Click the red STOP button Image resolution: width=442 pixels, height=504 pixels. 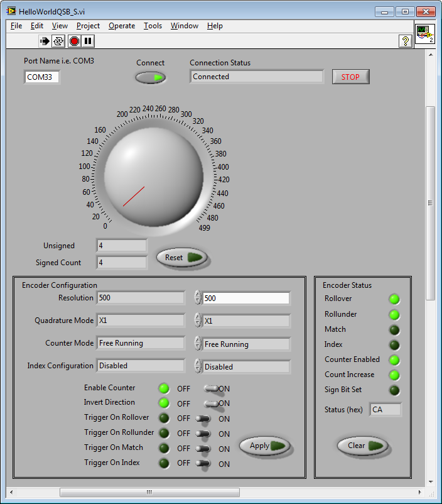[x=350, y=77]
